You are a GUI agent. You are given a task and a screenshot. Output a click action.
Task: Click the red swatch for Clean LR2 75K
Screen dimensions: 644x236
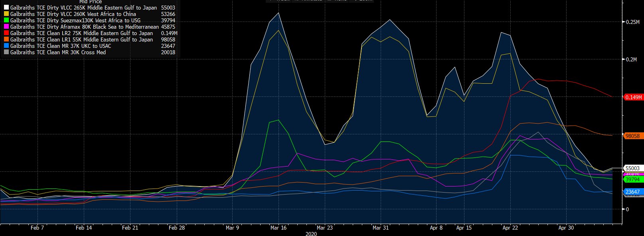point(6,33)
